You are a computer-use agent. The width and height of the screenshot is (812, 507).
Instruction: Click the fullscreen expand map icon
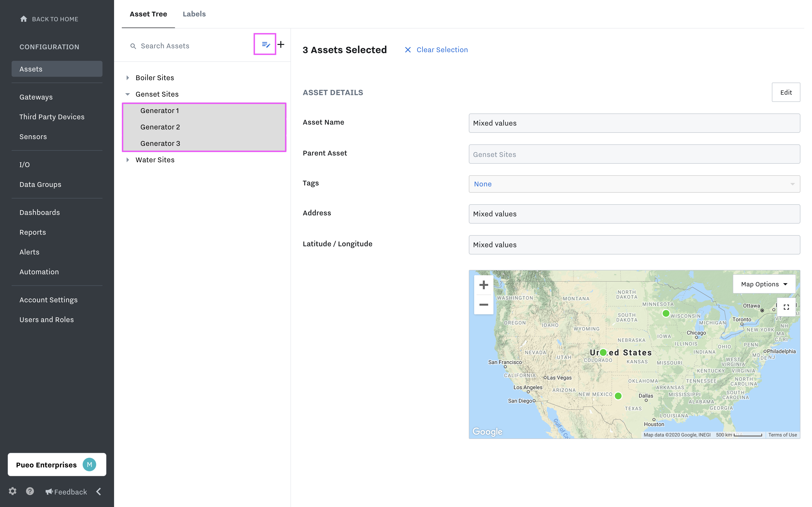(x=787, y=307)
